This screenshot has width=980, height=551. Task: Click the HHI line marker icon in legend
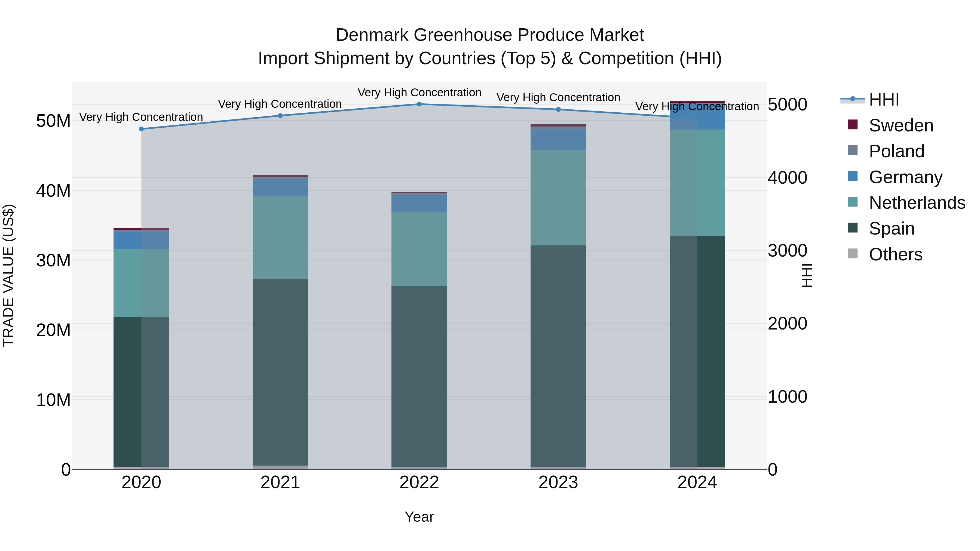(x=853, y=99)
